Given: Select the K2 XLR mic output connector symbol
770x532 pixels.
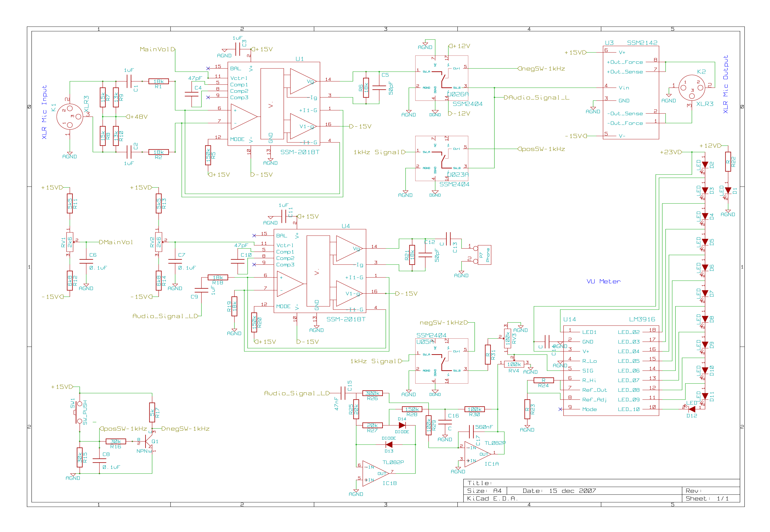Looking at the screenshot, I should coord(692,88).
